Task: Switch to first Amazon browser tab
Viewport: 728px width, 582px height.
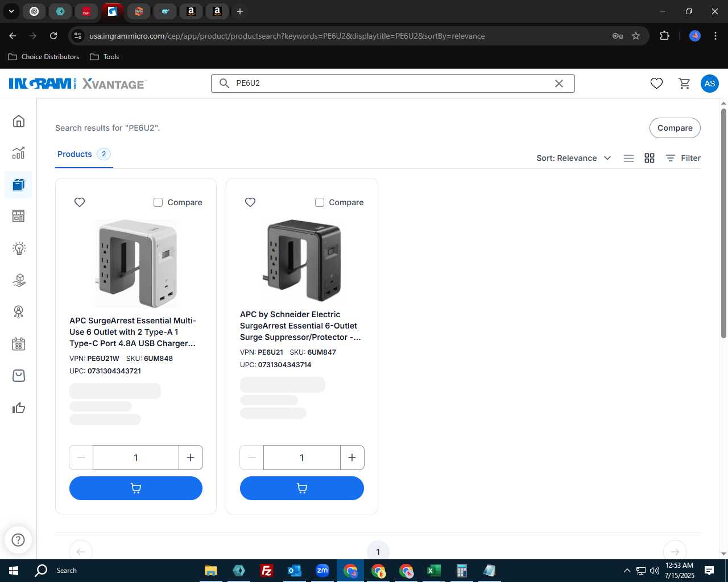Action: 191,11
